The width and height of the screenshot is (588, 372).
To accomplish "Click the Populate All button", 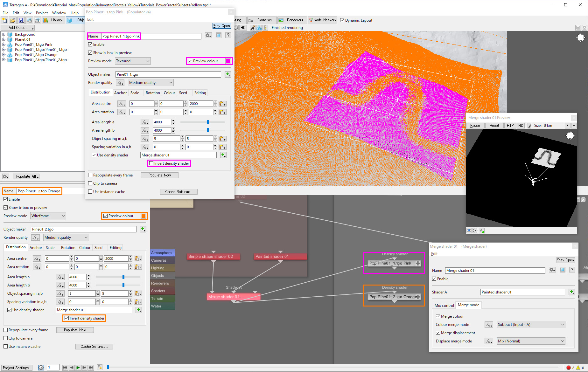I will tap(26, 176).
